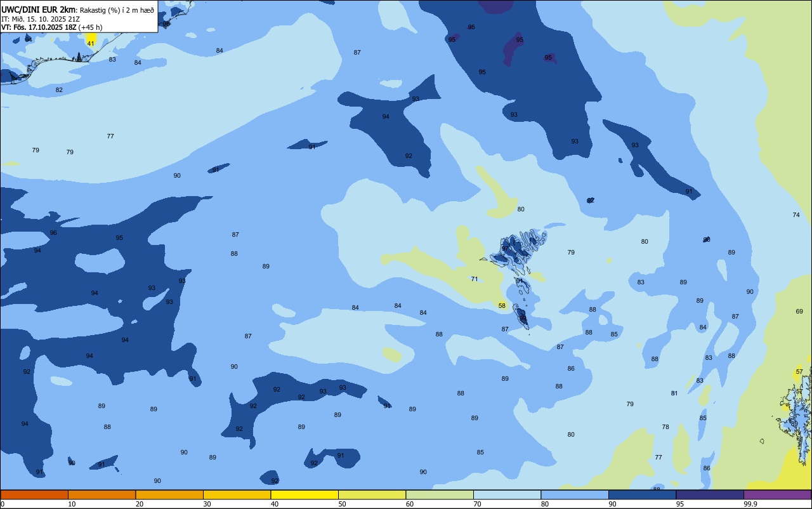Click the humidity value 41 on yellow patch
Viewport: 812px width, 509px height.
coord(91,44)
